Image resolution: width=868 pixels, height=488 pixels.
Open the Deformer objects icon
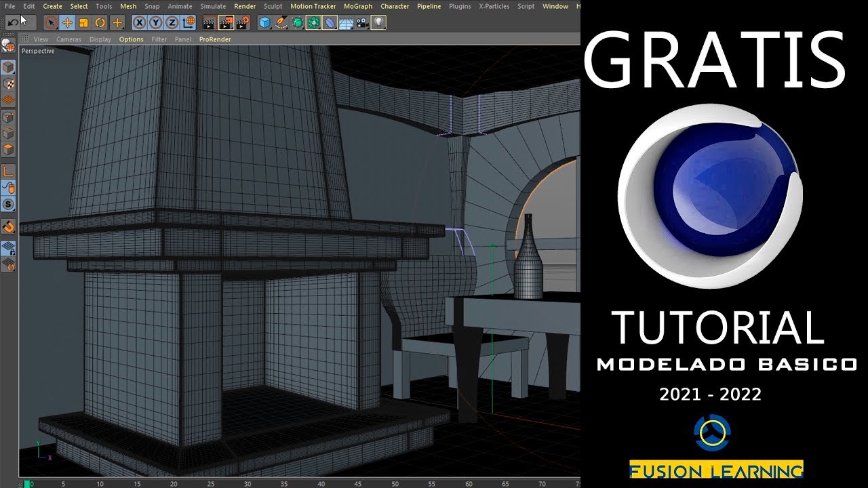click(x=330, y=22)
